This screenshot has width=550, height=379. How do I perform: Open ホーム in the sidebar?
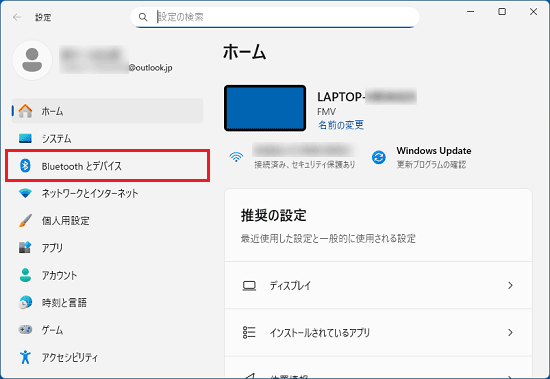coord(107,111)
